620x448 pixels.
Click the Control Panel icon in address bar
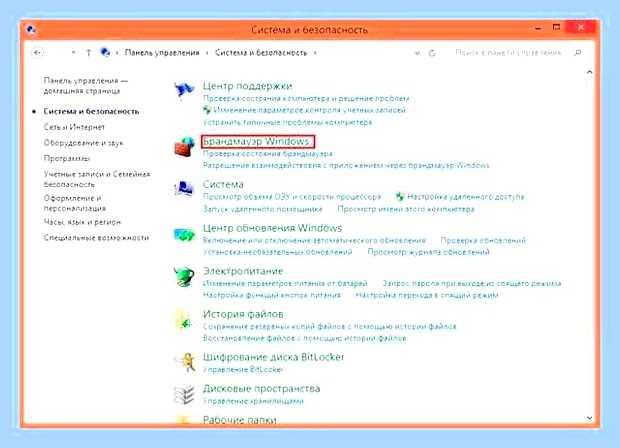105,52
